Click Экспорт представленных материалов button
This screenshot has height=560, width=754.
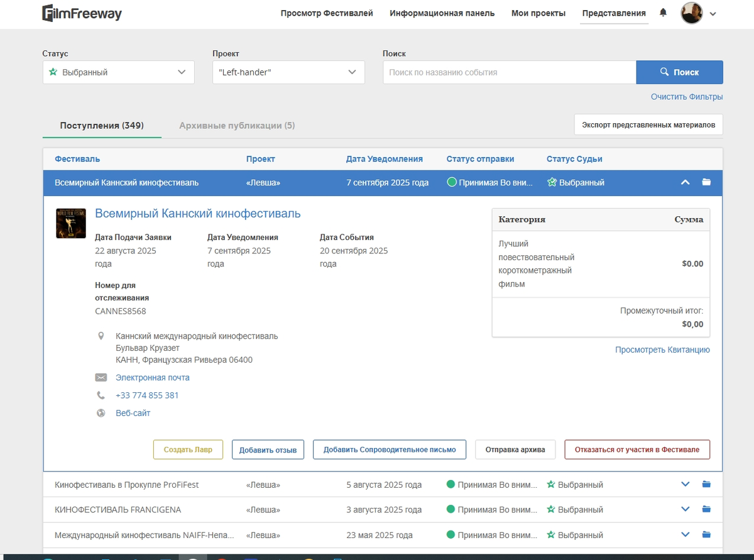pyautogui.click(x=648, y=125)
